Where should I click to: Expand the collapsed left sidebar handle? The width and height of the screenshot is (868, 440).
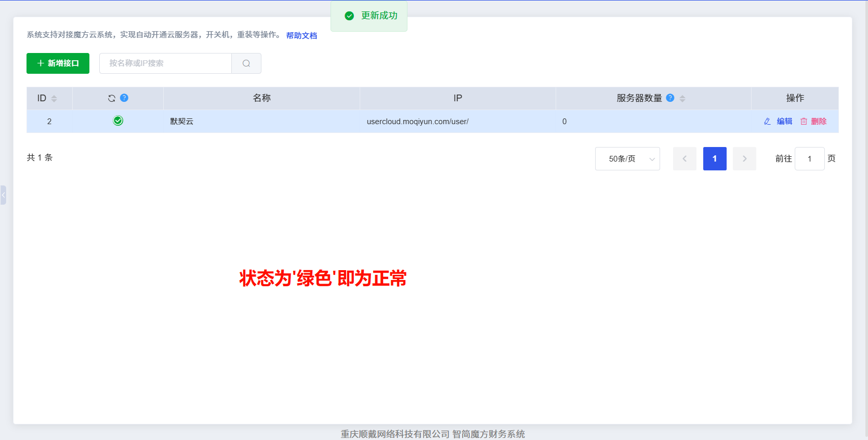(3, 195)
